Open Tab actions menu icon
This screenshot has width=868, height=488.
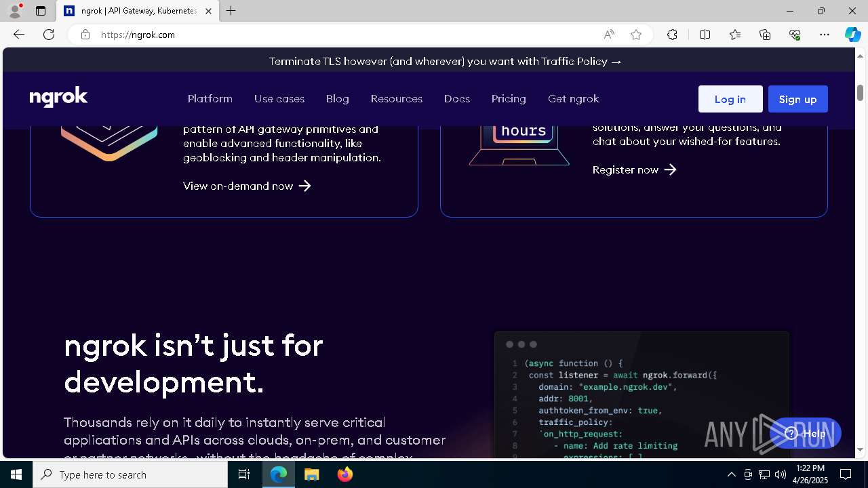click(41, 11)
